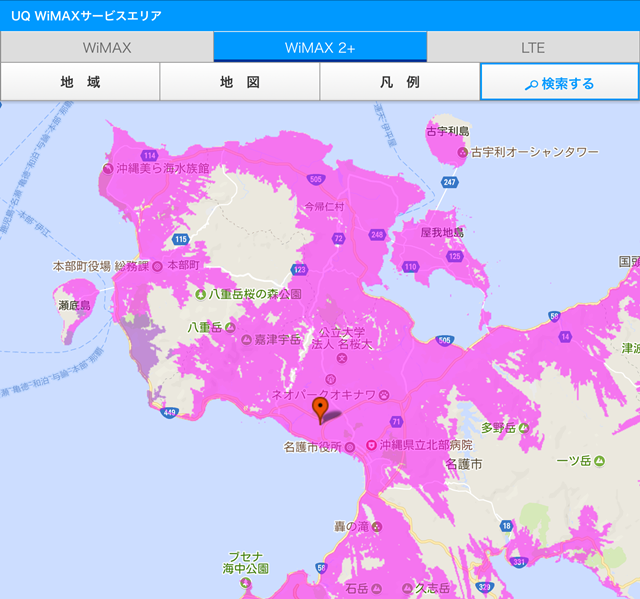The image size is (640, 599).
Task: Click the 多野岳 mountain icon
Action: 524,428
